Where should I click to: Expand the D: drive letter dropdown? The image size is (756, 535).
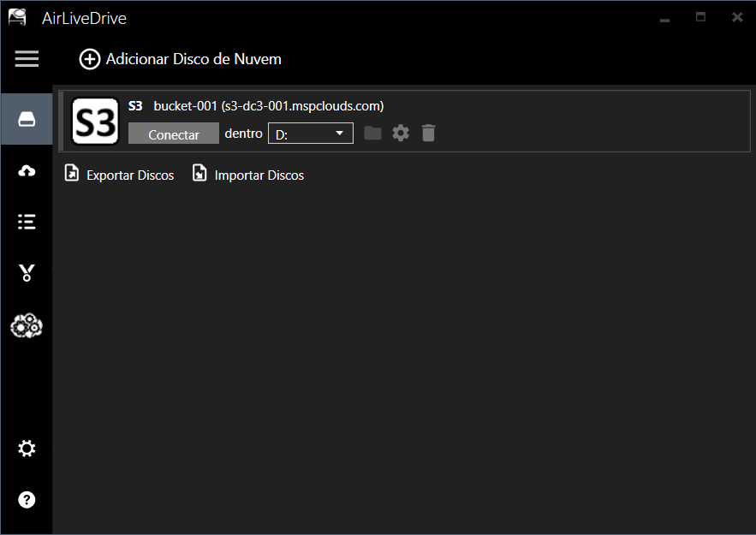pyautogui.click(x=311, y=134)
